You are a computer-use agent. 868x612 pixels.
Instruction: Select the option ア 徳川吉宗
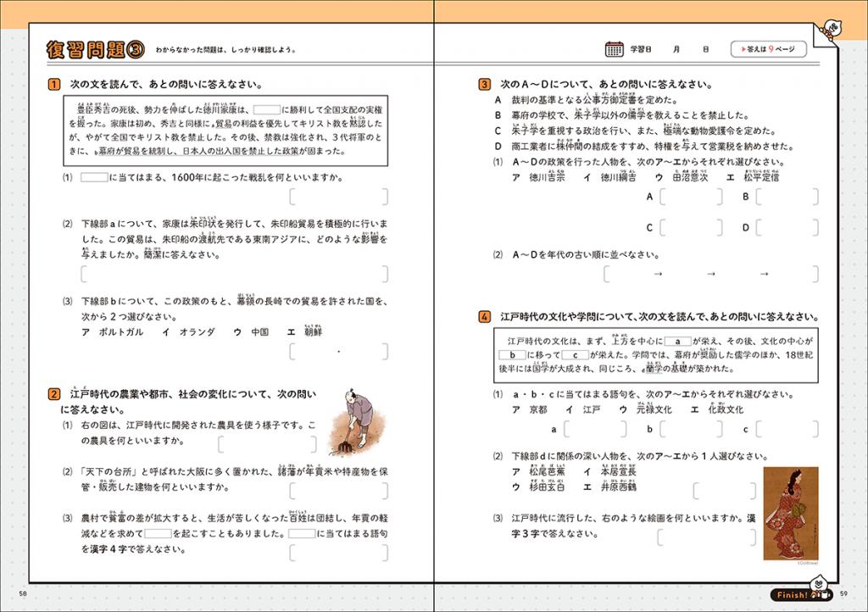[x=538, y=176]
